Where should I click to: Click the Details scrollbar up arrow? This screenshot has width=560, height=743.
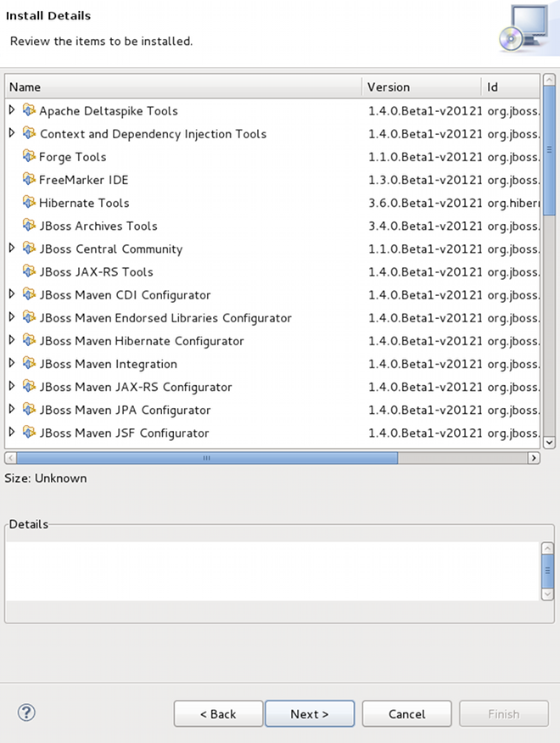(x=547, y=548)
